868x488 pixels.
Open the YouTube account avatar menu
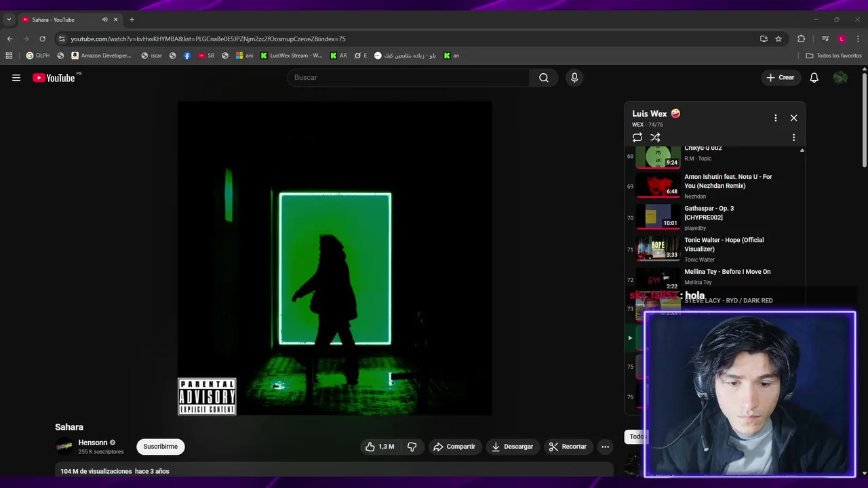click(840, 78)
